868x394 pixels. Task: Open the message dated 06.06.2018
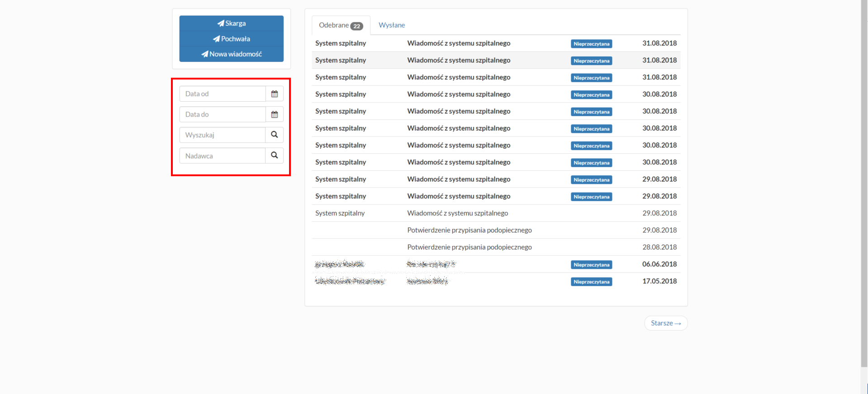coord(431,264)
